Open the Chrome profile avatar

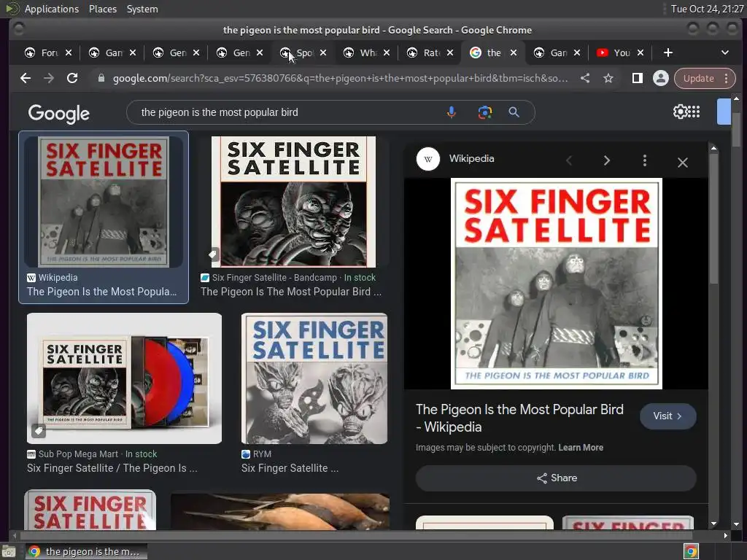660,78
